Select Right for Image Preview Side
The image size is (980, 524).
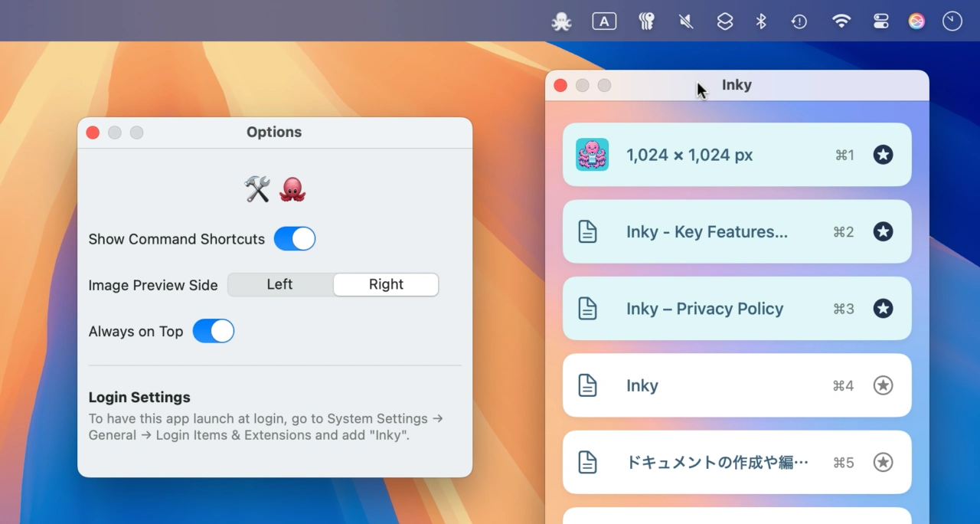pyautogui.click(x=386, y=284)
